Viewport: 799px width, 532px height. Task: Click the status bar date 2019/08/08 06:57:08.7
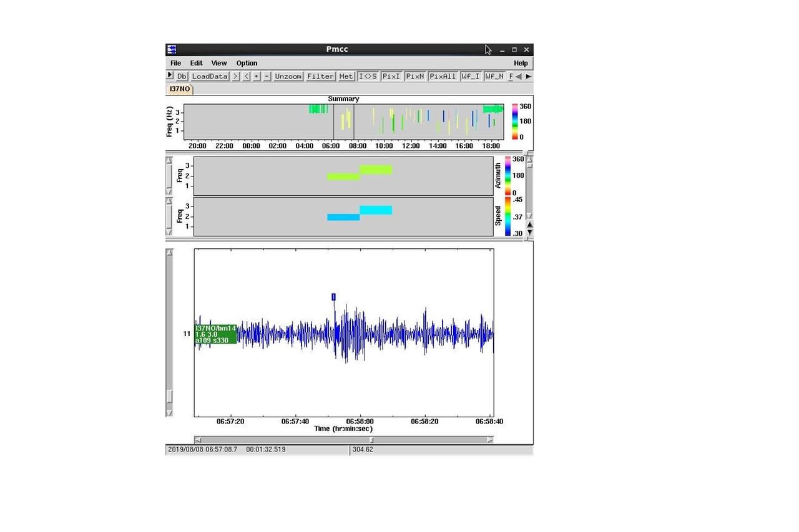click(x=203, y=449)
